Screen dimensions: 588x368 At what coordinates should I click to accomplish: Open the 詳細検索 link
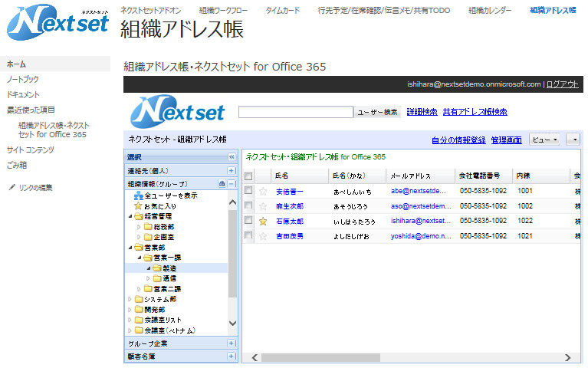click(422, 112)
